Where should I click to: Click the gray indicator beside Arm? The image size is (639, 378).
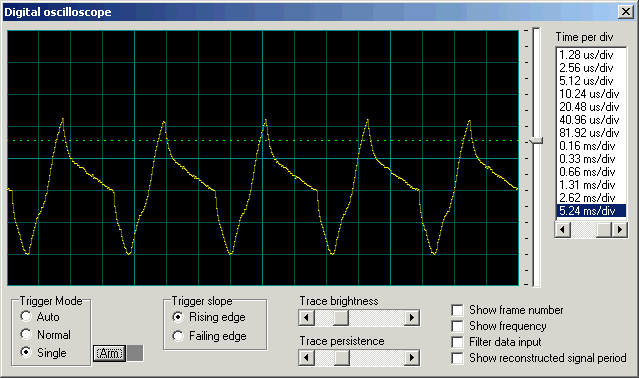point(135,353)
